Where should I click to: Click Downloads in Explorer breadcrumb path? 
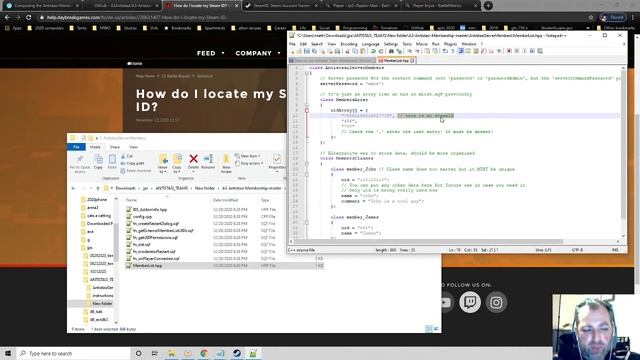(125, 188)
